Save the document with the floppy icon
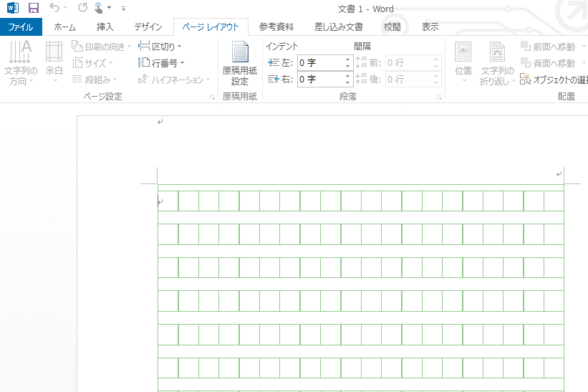 (34, 7)
